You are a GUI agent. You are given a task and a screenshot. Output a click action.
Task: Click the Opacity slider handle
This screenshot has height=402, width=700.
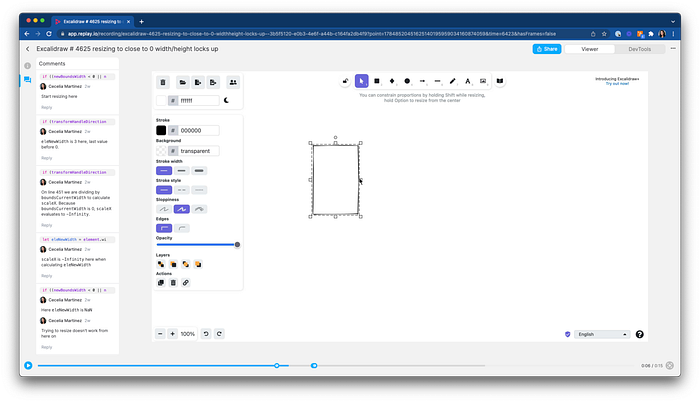point(237,245)
